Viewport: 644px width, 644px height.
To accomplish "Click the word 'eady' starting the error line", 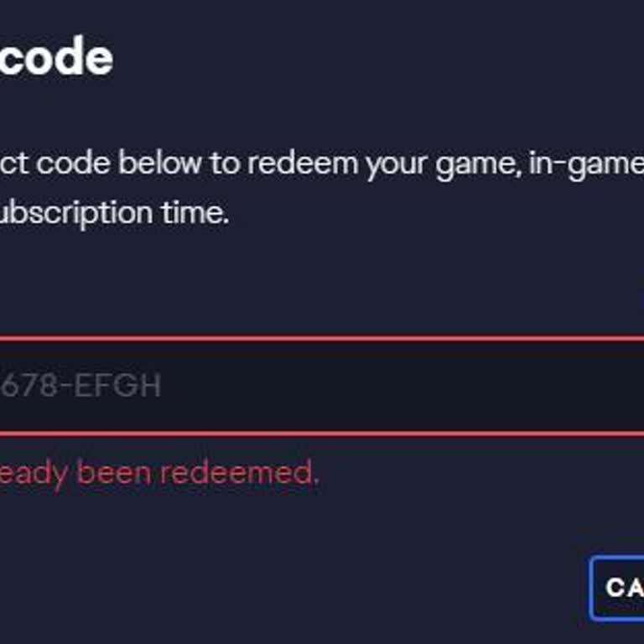I will pyautogui.click(x=34, y=474).
